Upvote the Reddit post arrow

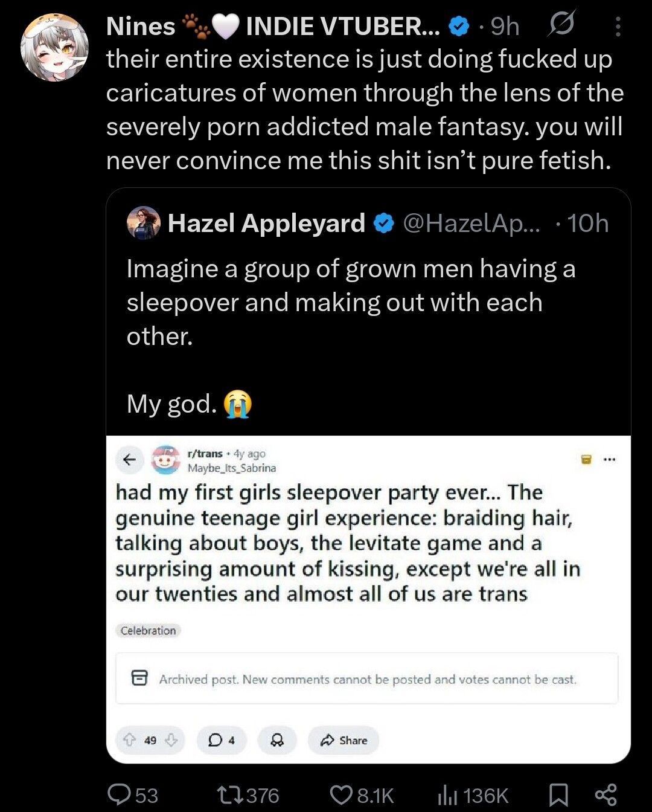(129, 740)
